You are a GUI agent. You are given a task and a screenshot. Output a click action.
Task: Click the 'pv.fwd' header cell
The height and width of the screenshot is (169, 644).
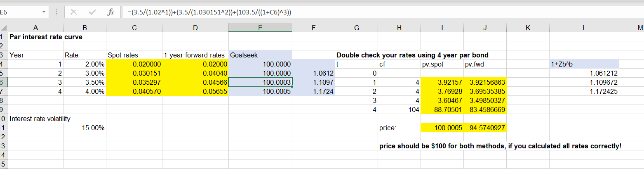click(485, 64)
